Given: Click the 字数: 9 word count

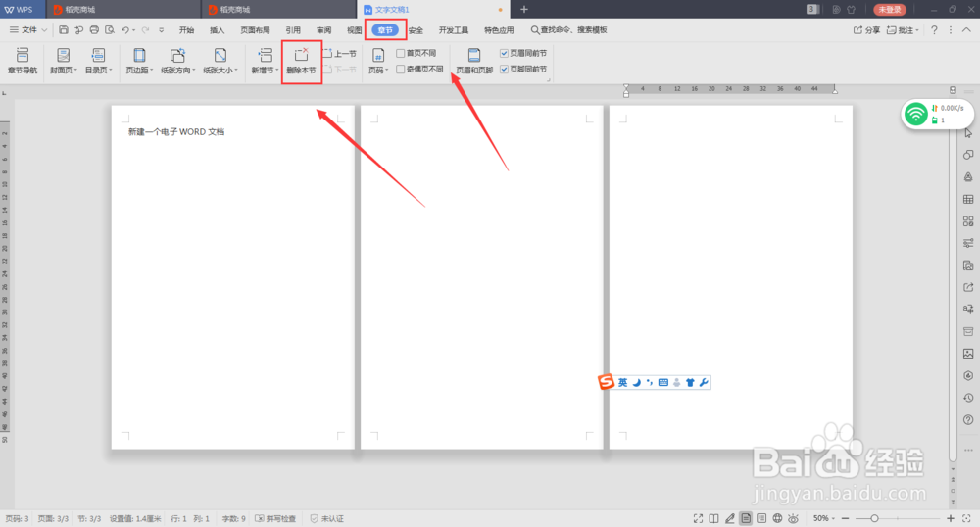Looking at the screenshot, I should (234, 518).
